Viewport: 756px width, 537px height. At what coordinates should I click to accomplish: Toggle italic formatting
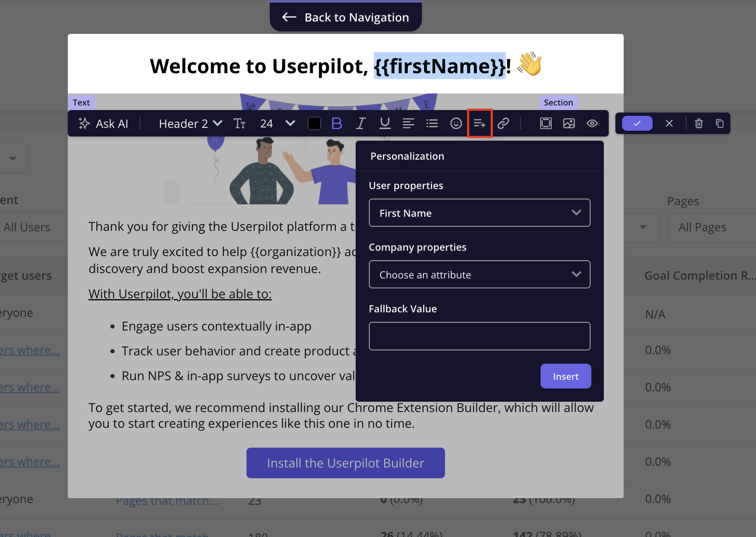click(x=361, y=123)
